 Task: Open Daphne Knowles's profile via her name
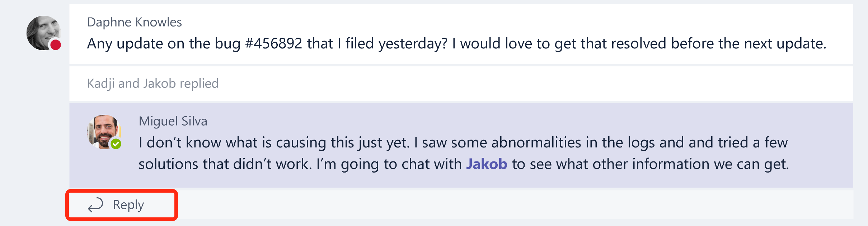tap(135, 22)
